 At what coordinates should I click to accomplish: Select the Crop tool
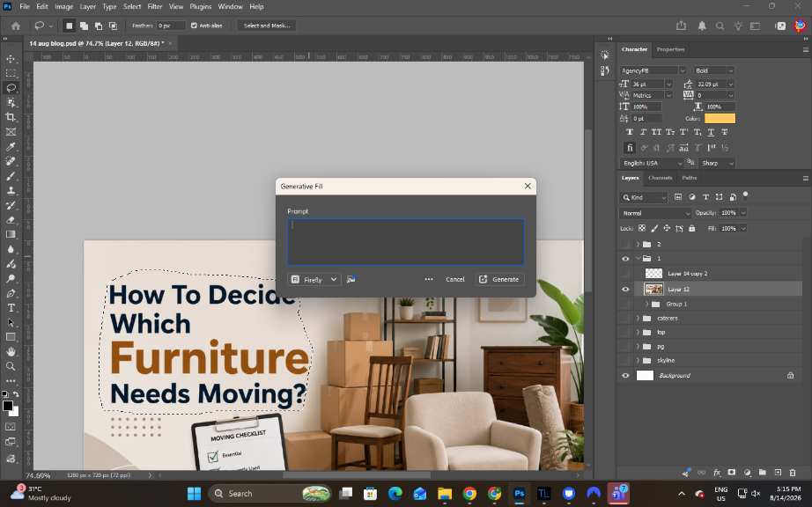11,117
